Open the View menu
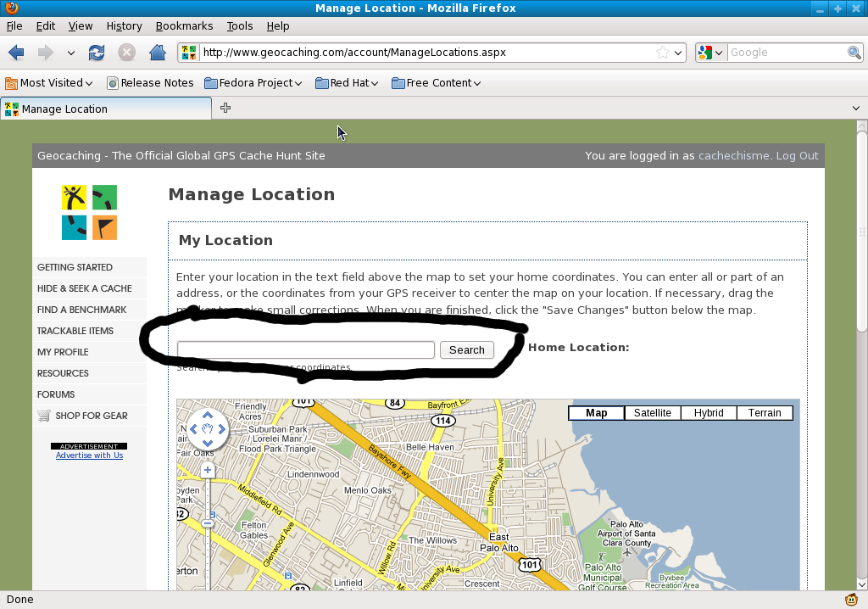868x609 pixels. 81,26
